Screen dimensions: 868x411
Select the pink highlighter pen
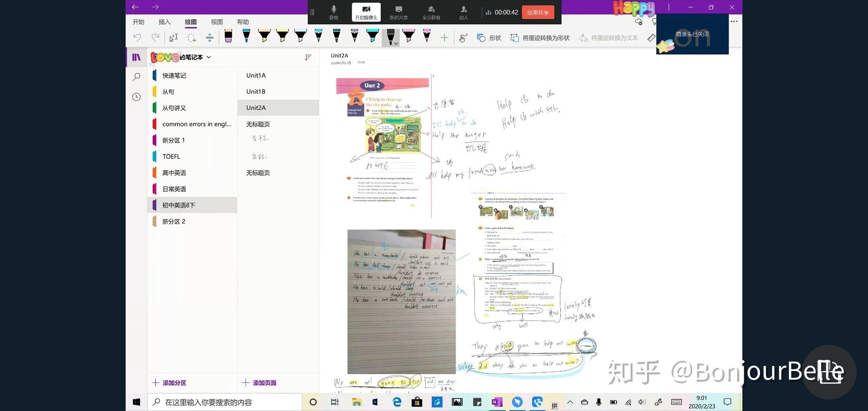click(409, 36)
